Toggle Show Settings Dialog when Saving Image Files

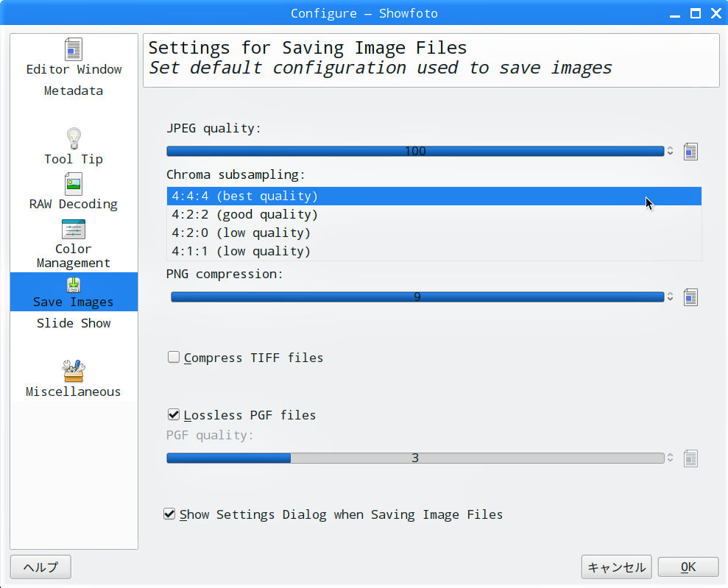click(x=169, y=514)
